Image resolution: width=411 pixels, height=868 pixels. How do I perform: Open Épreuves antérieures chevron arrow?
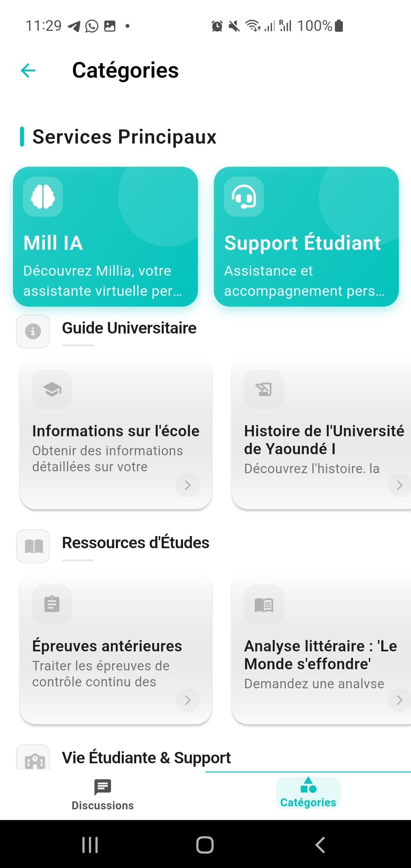coord(188,700)
